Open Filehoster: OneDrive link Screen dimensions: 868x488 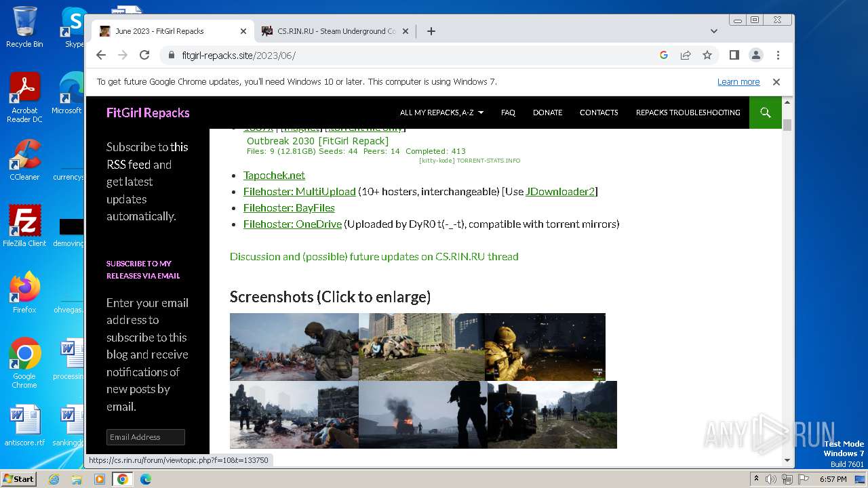point(292,224)
